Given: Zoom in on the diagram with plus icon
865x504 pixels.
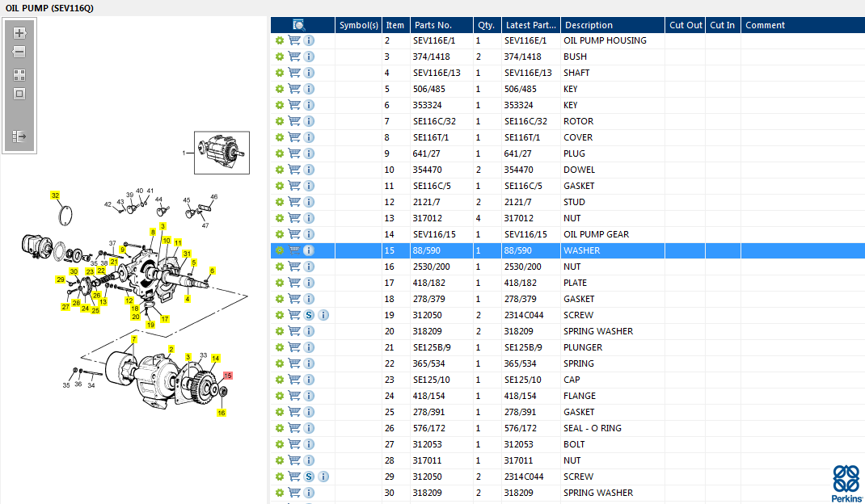Looking at the screenshot, I should [19, 33].
